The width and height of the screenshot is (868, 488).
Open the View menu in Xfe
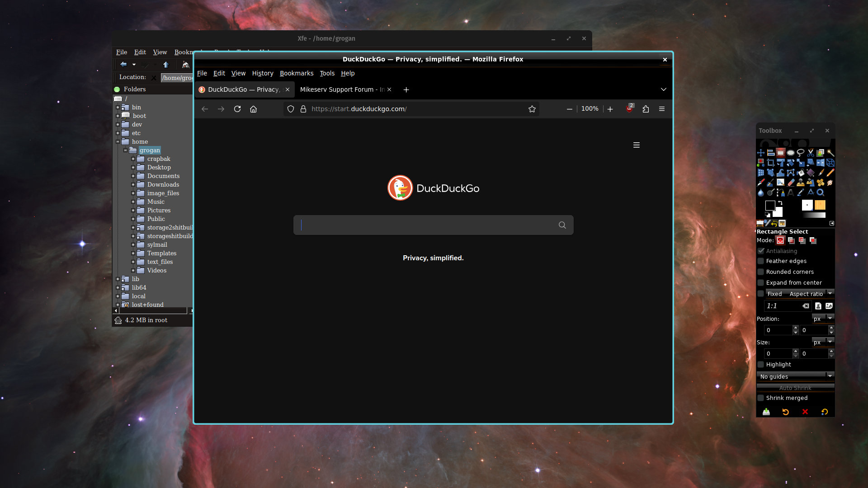(x=160, y=52)
